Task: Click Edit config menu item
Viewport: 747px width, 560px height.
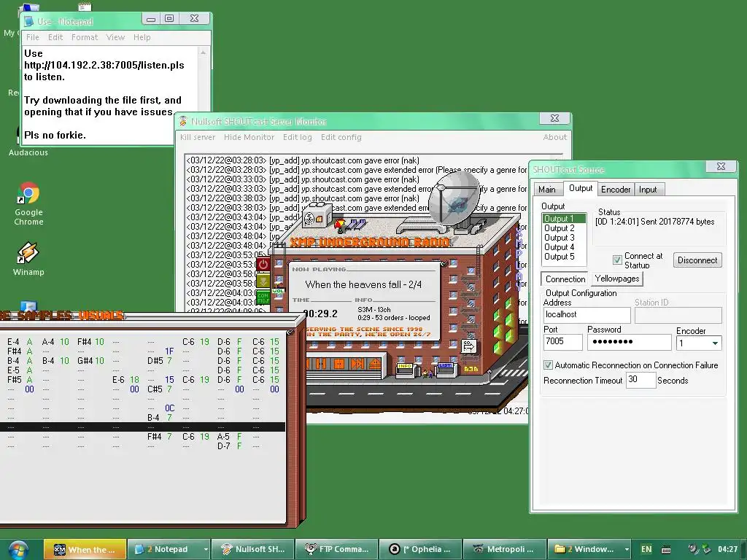Action: click(x=341, y=137)
